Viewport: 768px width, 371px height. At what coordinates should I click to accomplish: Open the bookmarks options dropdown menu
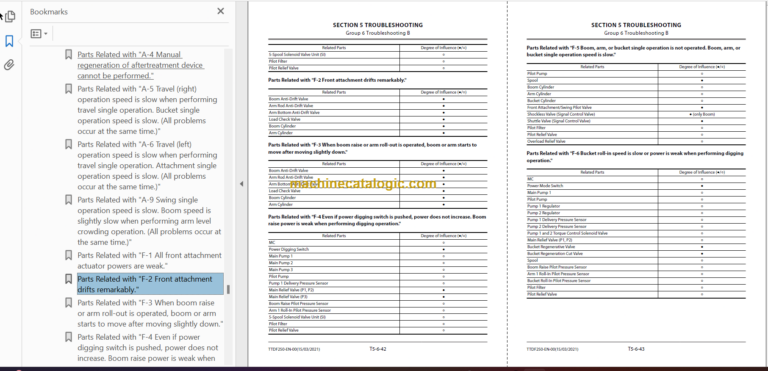tap(39, 34)
